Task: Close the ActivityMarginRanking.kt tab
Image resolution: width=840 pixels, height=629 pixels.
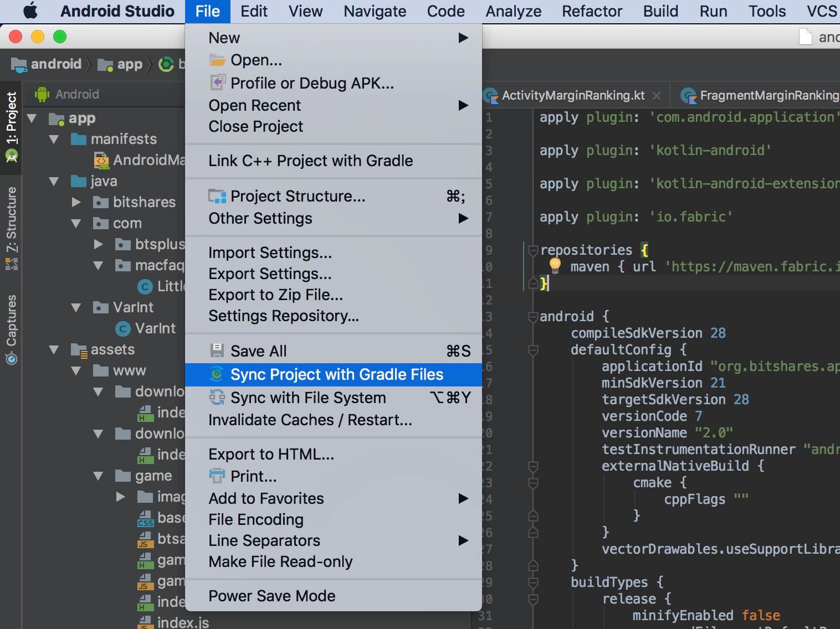Action: [x=657, y=96]
